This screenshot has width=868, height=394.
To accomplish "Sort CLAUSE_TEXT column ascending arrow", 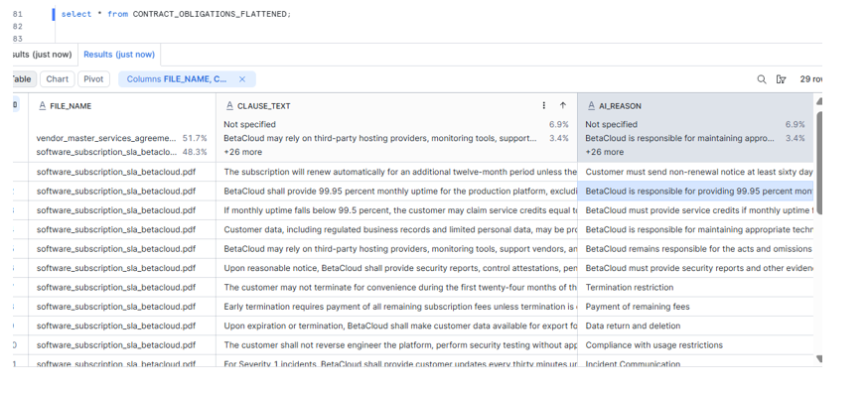I will click(x=563, y=105).
